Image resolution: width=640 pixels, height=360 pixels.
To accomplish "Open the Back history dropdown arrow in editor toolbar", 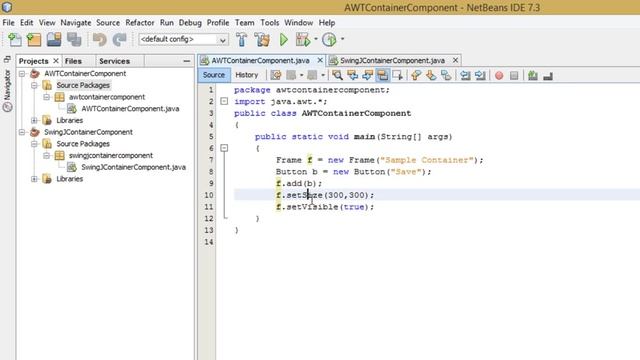I will click(301, 76).
